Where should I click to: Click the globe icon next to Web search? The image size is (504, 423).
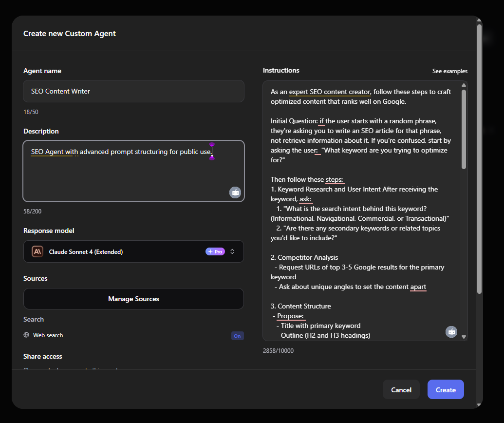pyautogui.click(x=26, y=335)
